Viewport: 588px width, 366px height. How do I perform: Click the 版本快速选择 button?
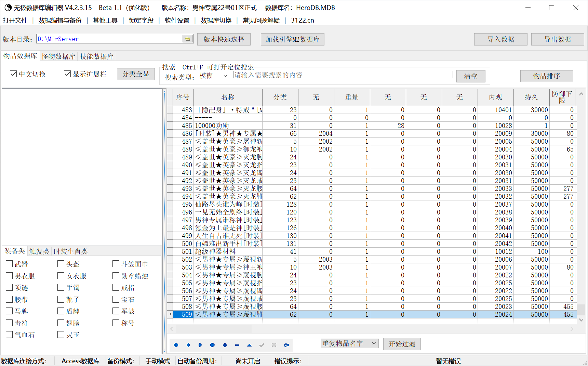tap(224, 39)
